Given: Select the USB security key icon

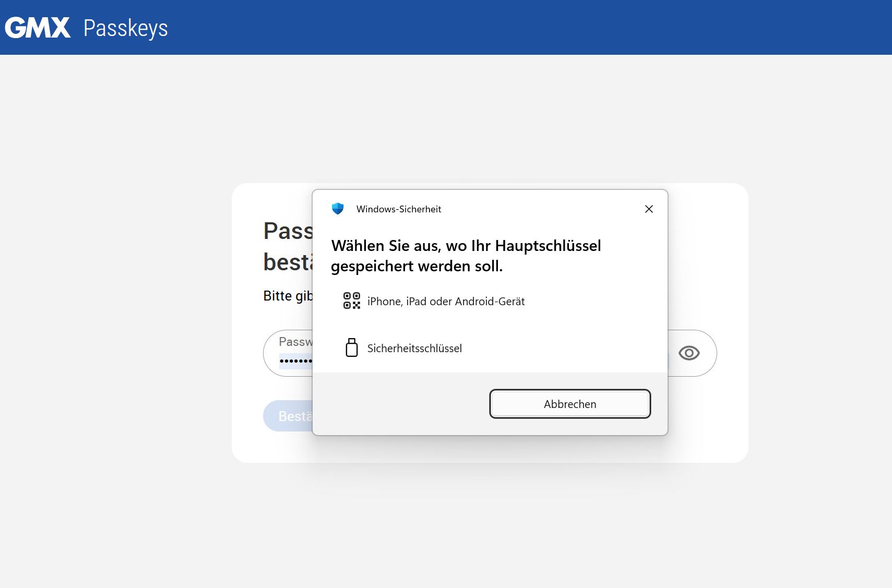Looking at the screenshot, I should tap(352, 347).
